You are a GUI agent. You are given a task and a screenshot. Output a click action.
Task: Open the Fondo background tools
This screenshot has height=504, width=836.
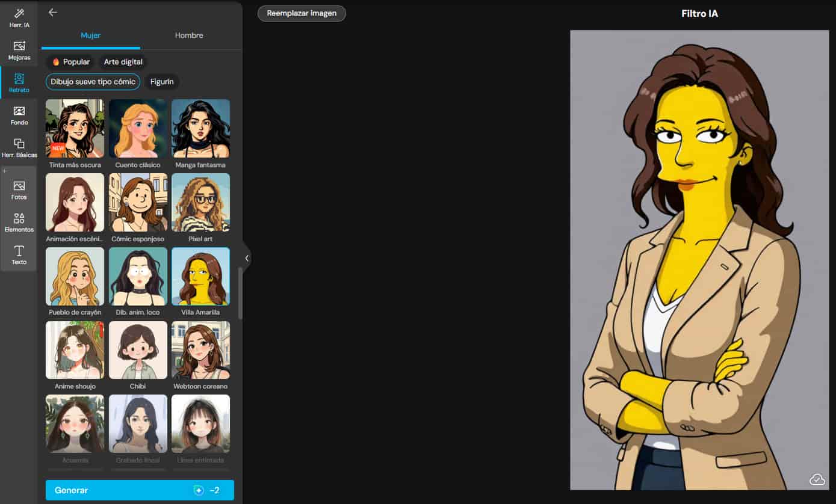[19, 115]
